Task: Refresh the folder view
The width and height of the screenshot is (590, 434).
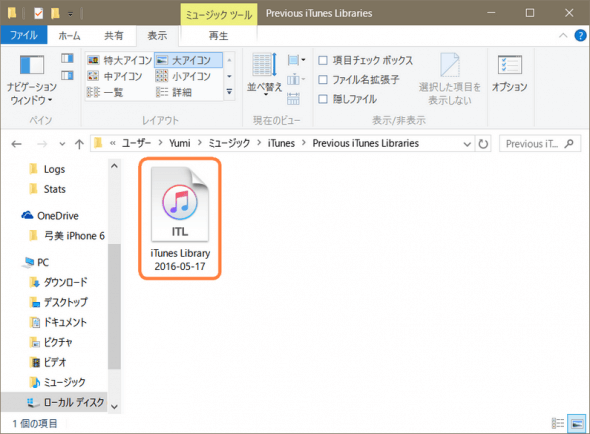Action: (x=483, y=144)
